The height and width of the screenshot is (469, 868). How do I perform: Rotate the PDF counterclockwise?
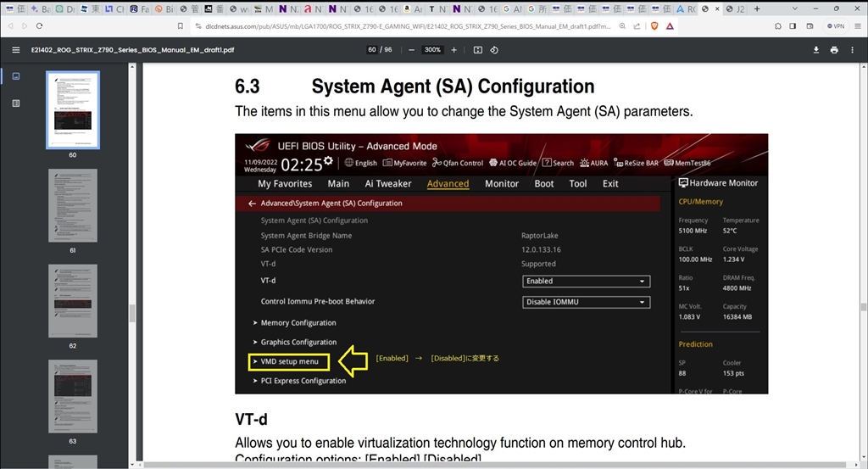[494, 50]
